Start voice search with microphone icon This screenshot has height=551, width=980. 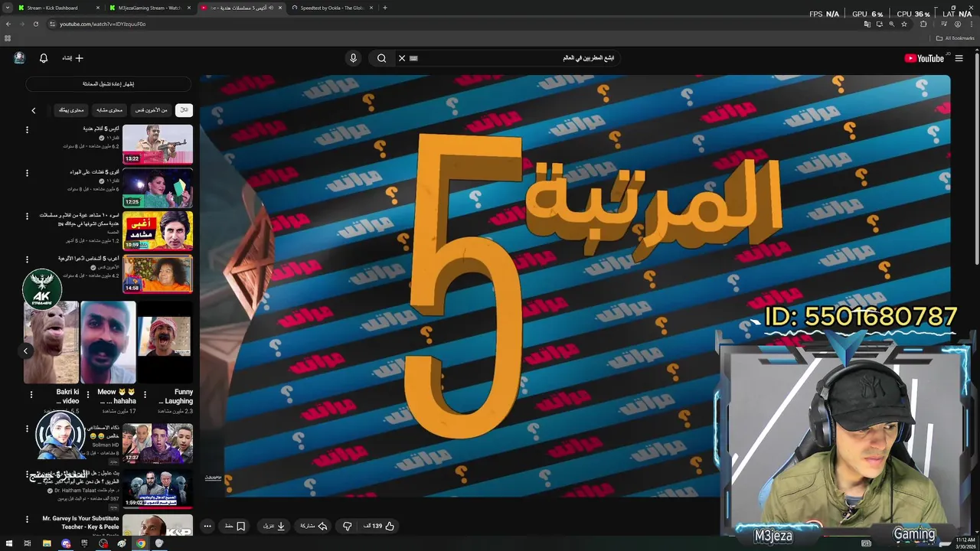point(353,58)
